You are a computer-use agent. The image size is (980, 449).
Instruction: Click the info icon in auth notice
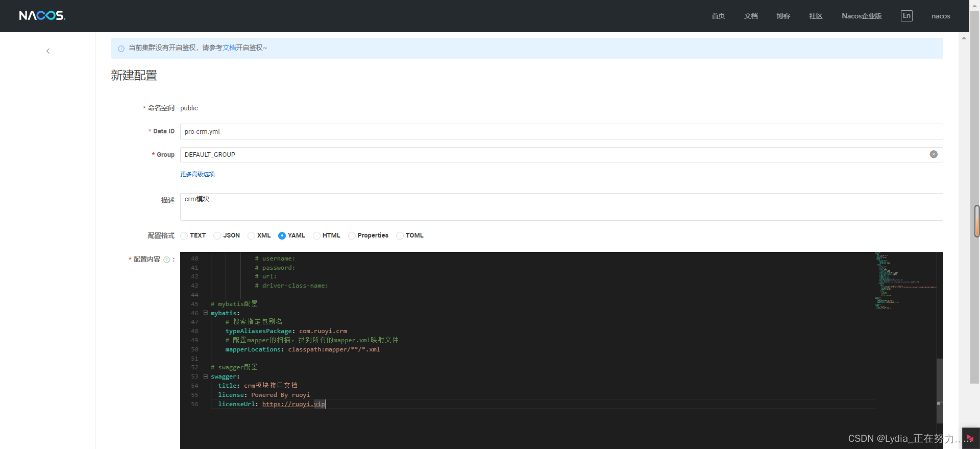(121, 49)
